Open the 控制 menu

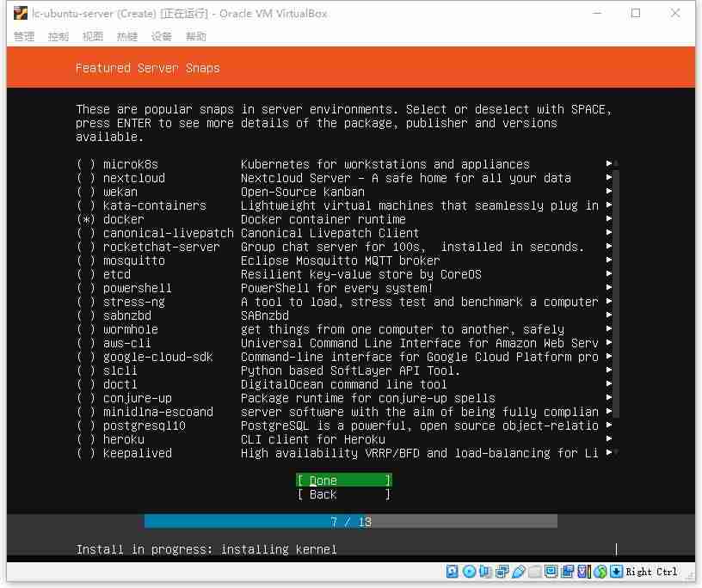[x=58, y=36]
